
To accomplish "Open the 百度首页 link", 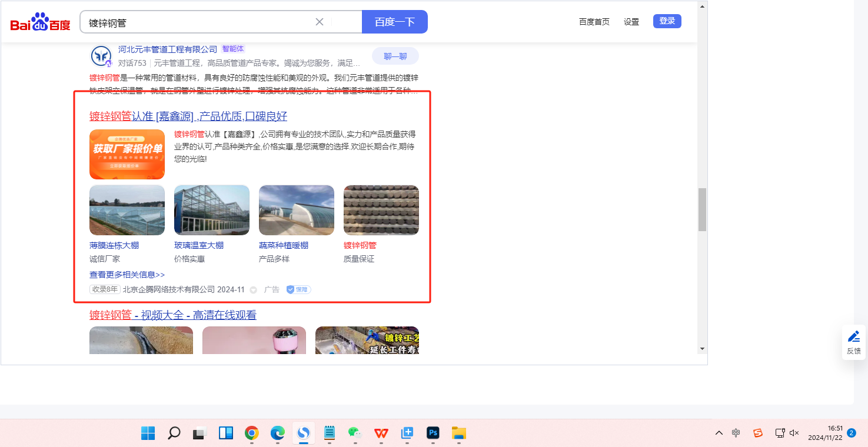I will click(x=594, y=22).
